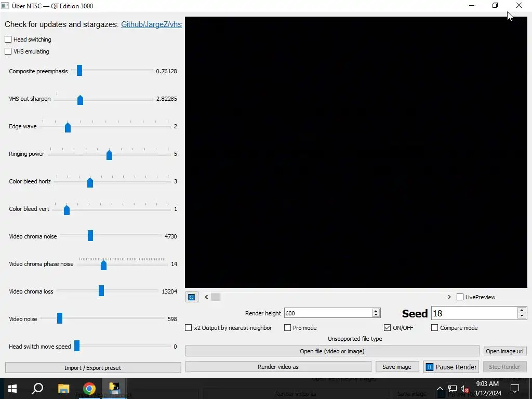Launch Google Chrome from the taskbar
This screenshot has width=532, height=399.
click(x=89, y=389)
